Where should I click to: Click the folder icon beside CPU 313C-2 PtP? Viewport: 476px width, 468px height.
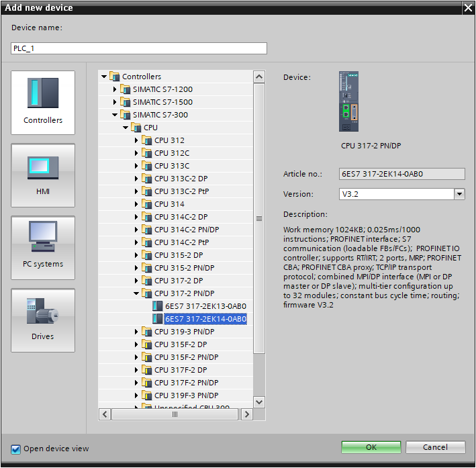146,191
